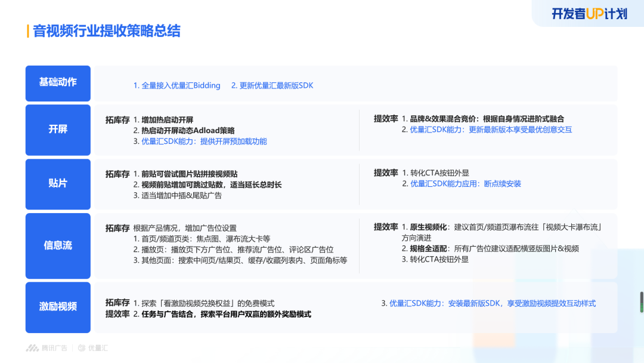Click 提效率 label in 贴片 row
Viewport: 644px width, 363px height.
pyautogui.click(x=386, y=173)
